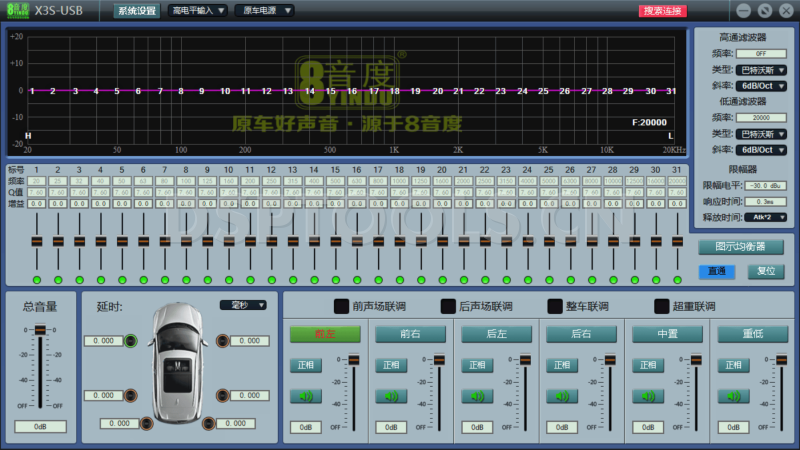Image resolution: width=800 pixels, height=450 pixels.
Task: Select the front-right speaker on car diagram
Action: tap(221, 341)
